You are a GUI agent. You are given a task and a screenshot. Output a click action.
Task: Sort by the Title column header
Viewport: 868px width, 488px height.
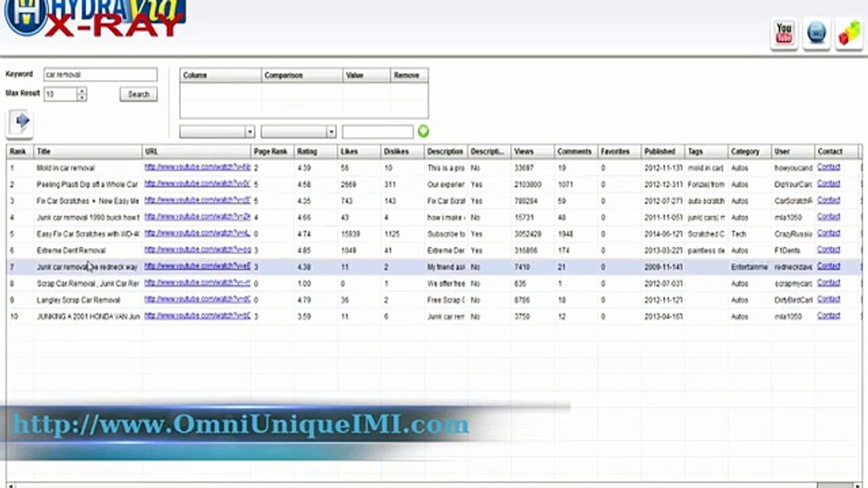[x=88, y=151]
